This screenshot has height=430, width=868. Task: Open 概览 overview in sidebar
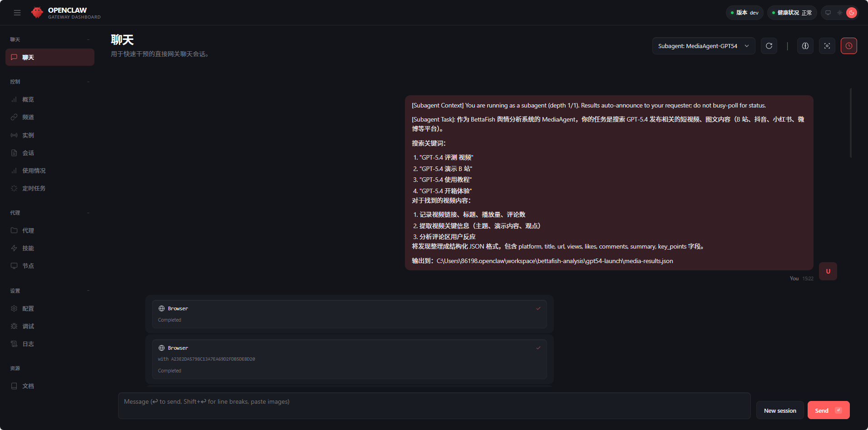point(50,99)
